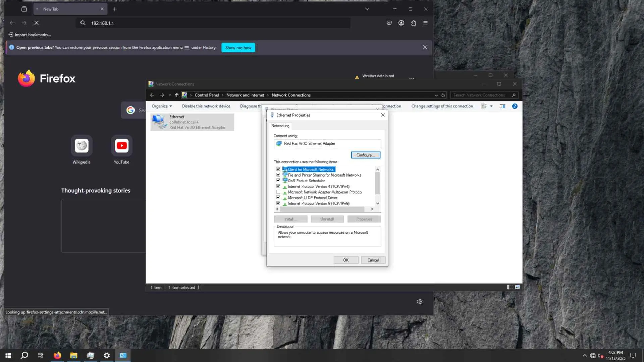
Task: Open Firefox list all tabs dropdown
Action: (367, 9)
